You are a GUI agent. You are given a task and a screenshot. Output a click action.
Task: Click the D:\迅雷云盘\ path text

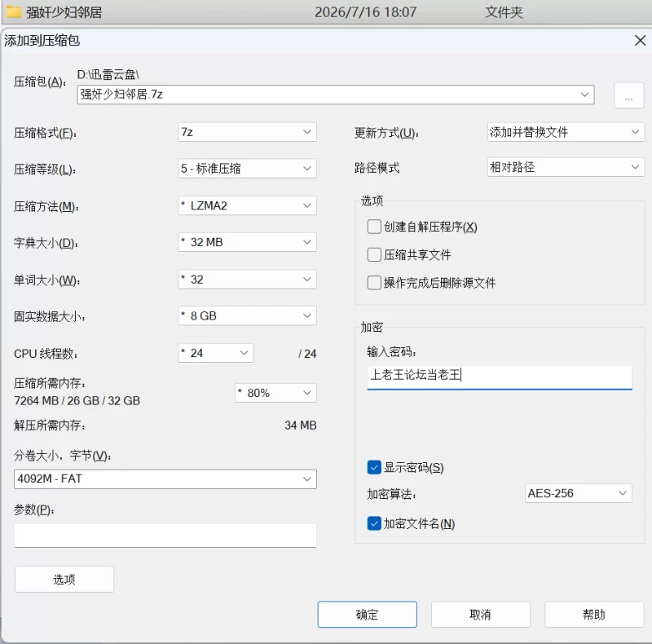pos(108,75)
